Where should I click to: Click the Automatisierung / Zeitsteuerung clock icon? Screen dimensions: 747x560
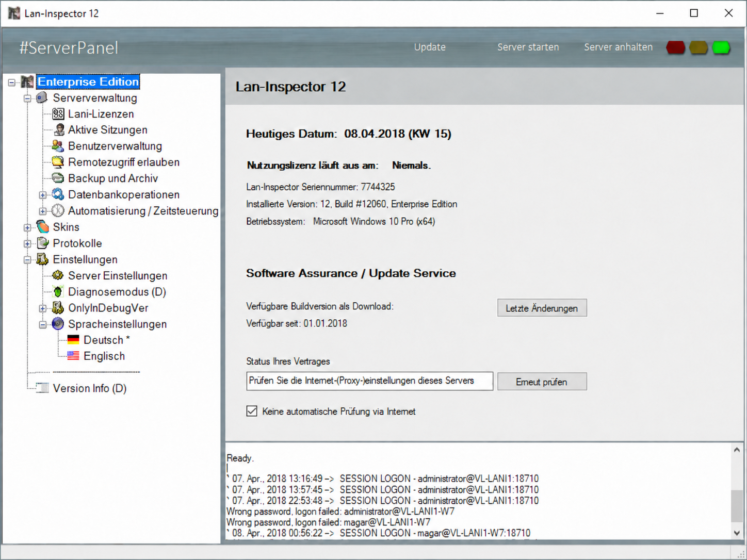pyautogui.click(x=58, y=210)
